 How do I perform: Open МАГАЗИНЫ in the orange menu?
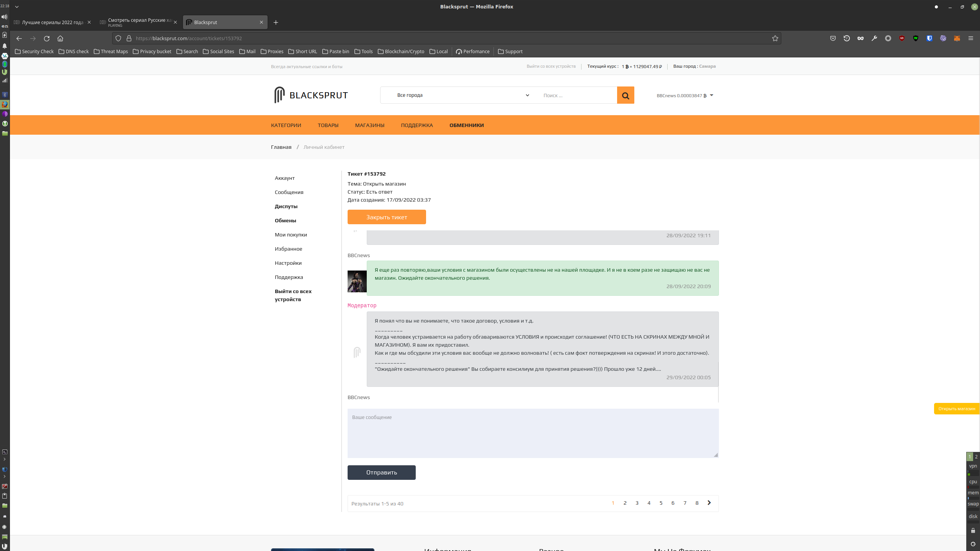369,125
